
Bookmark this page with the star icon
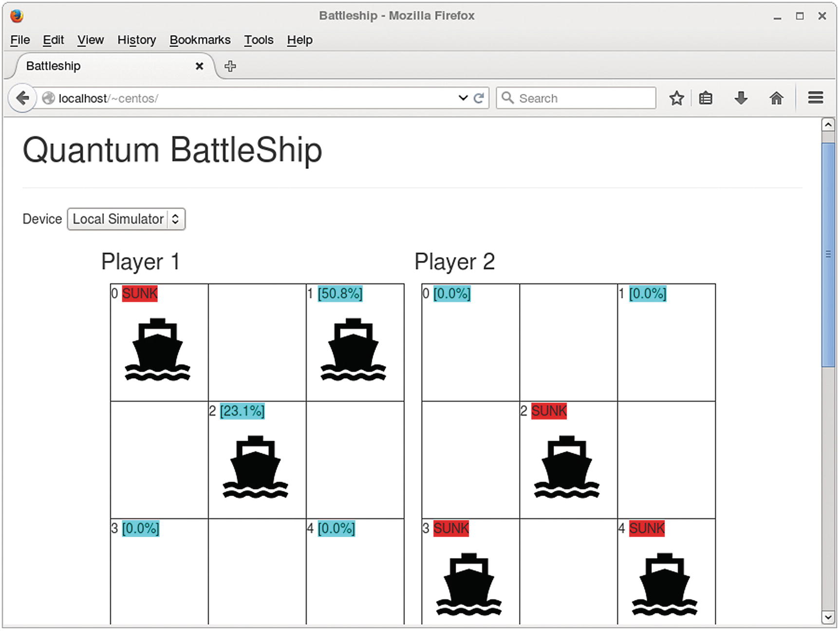click(x=676, y=98)
